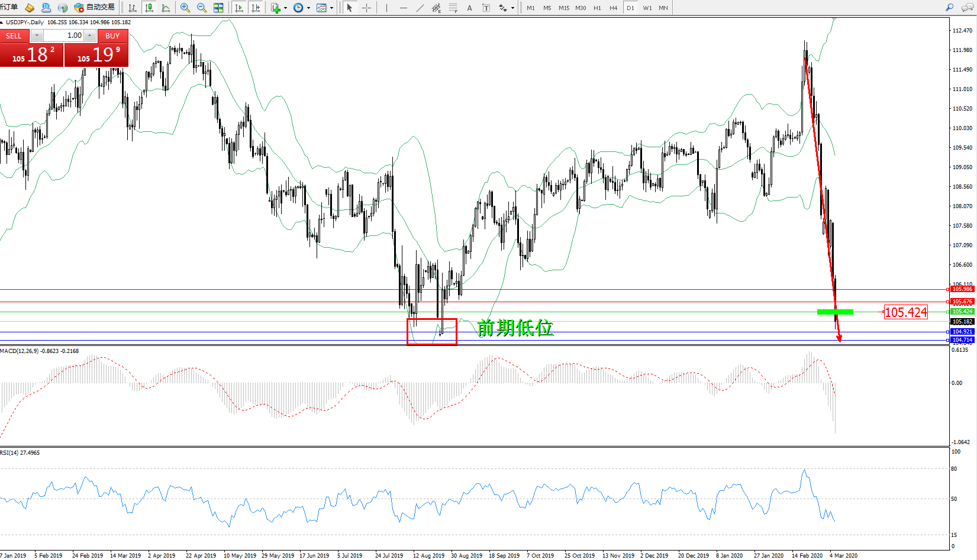Toggle AutoTrading (自动交易) button

click(94, 8)
